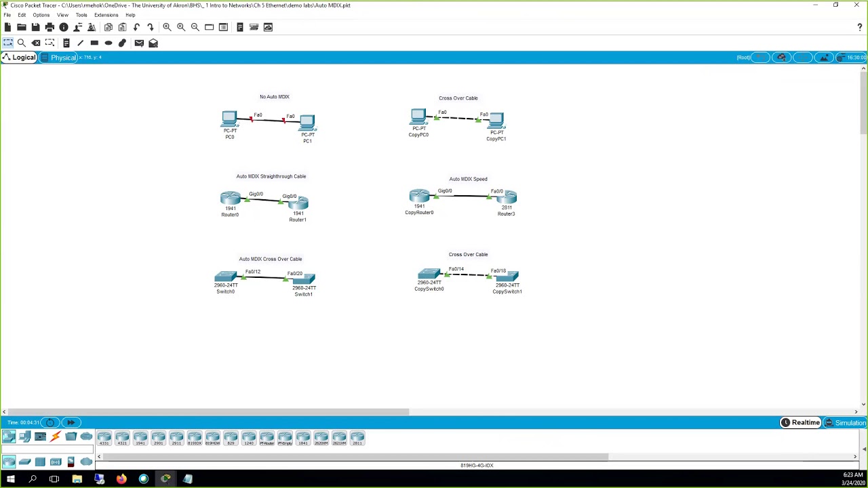This screenshot has height=488, width=868.
Task: Draw a line with line tool
Action: click(80, 43)
